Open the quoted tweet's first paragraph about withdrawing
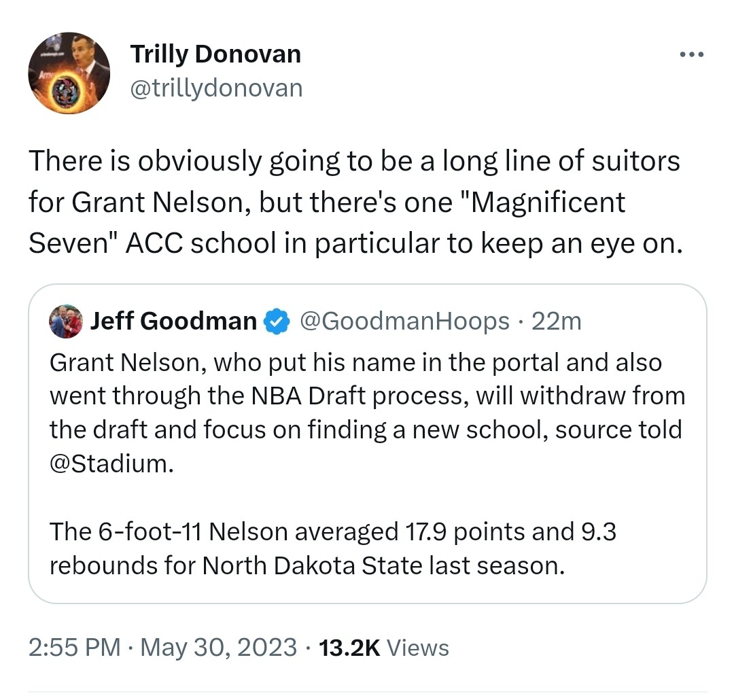Image resolution: width=734 pixels, height=700 pixels. 367,396
